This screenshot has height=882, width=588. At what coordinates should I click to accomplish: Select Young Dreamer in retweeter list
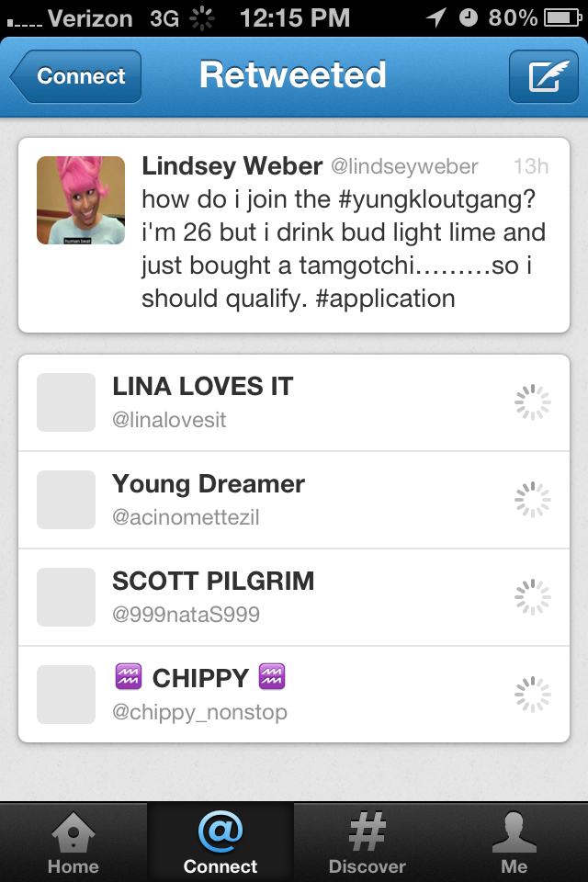pyautogui.click(x=294, y=500)
